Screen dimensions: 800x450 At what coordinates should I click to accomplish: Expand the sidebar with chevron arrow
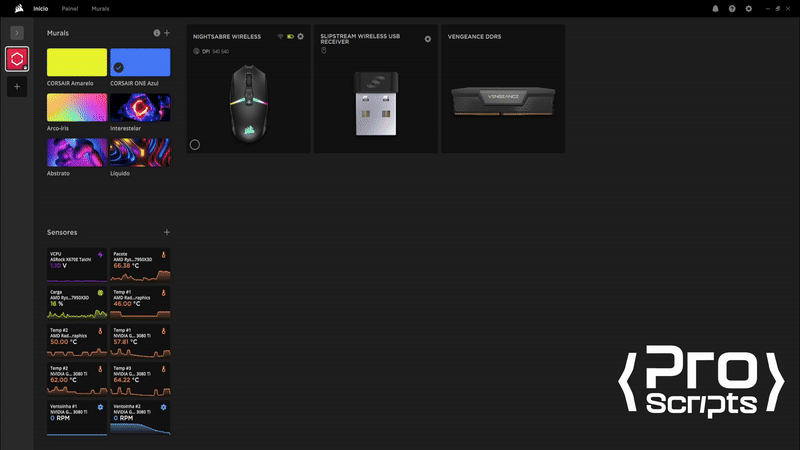[x=17, y=33]
